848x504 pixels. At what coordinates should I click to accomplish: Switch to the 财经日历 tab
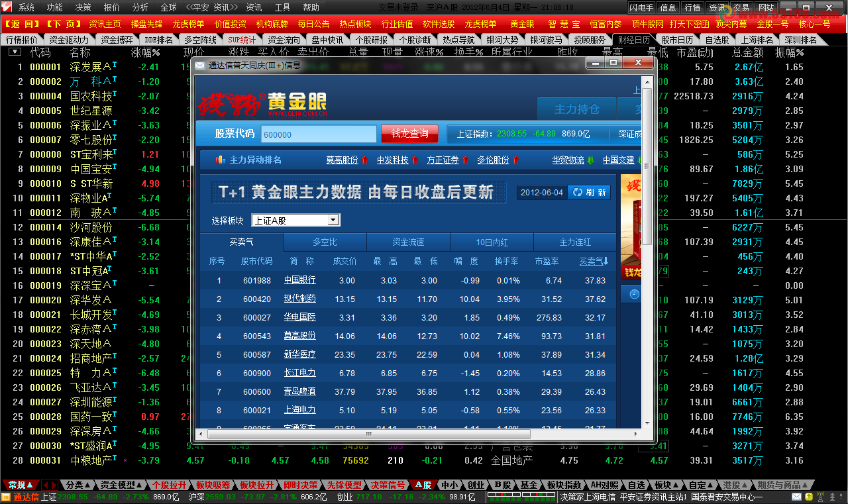(x=633, y=40)
